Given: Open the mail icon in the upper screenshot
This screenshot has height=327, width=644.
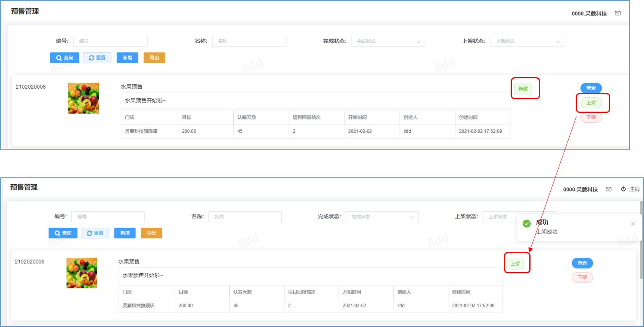Looking at the screenshot, I should pos(618,13).
